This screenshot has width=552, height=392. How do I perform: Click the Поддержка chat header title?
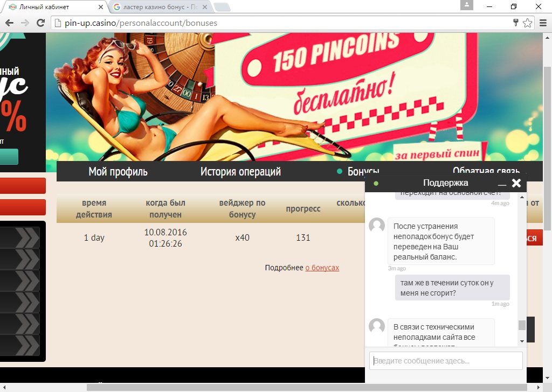445,183
